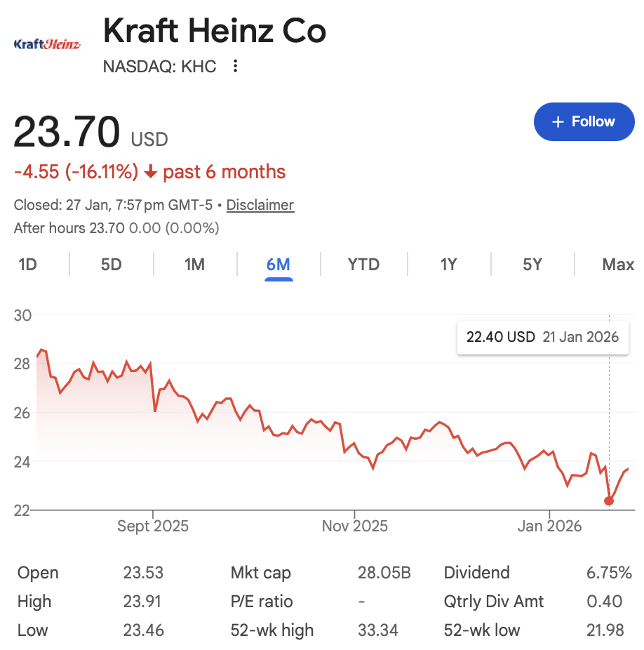Switch to the 5Y chart range
The width and height of the screenshot is (644, 650).
[532, 265]
